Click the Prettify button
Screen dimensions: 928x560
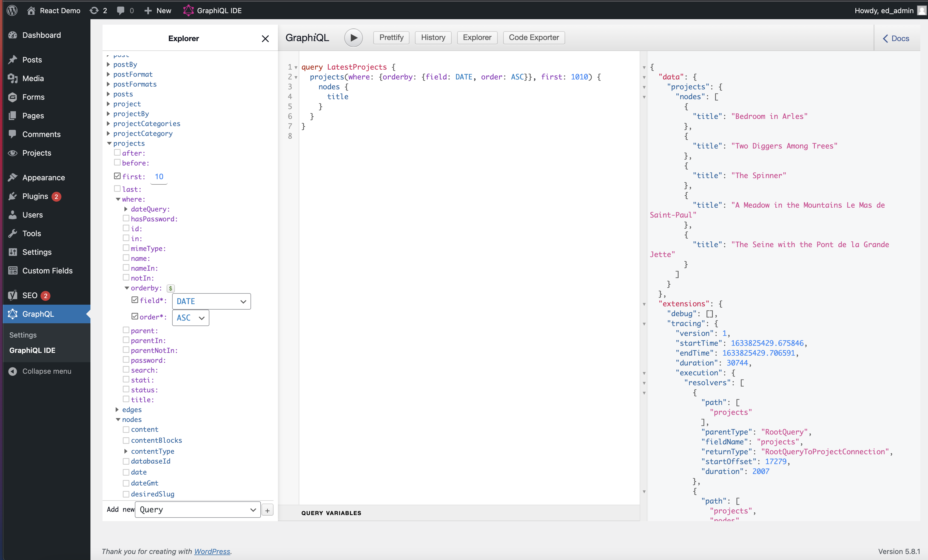391,38
